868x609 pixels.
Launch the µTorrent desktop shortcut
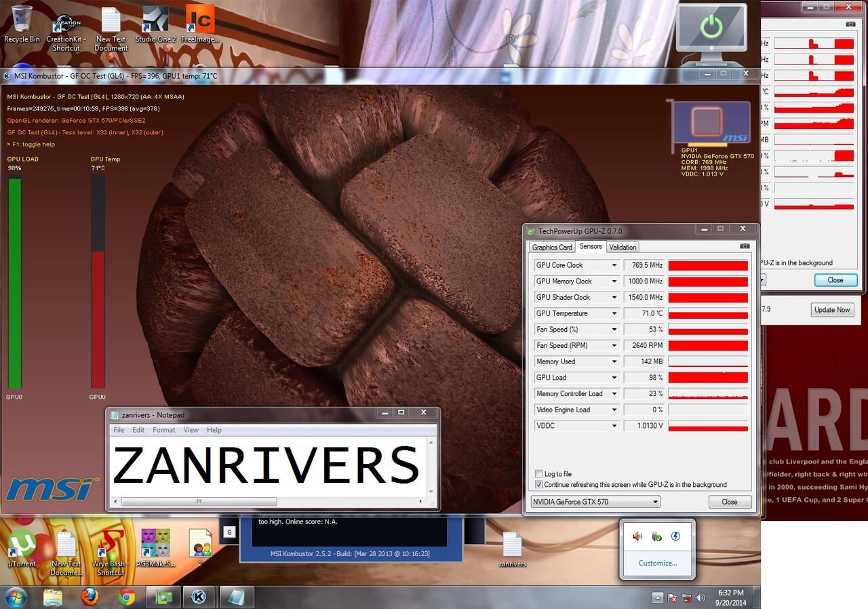pyautogui.click(x=21, y=549)
